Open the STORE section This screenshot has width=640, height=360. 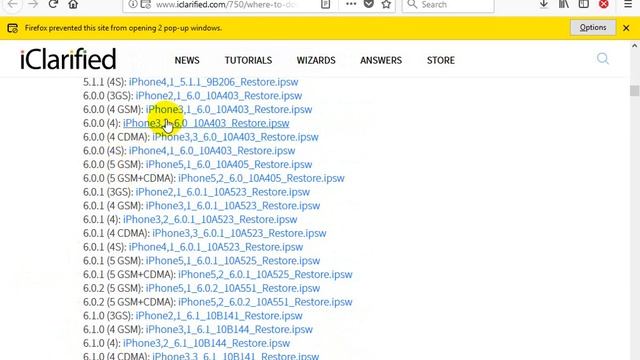[x=441, y=60]
